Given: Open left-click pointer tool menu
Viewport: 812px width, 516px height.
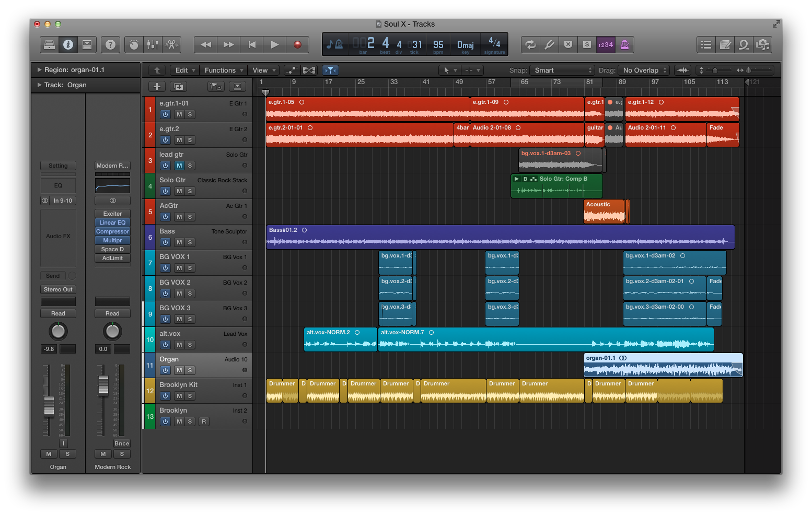Looking at the screenshot, I should coord(450,70).
